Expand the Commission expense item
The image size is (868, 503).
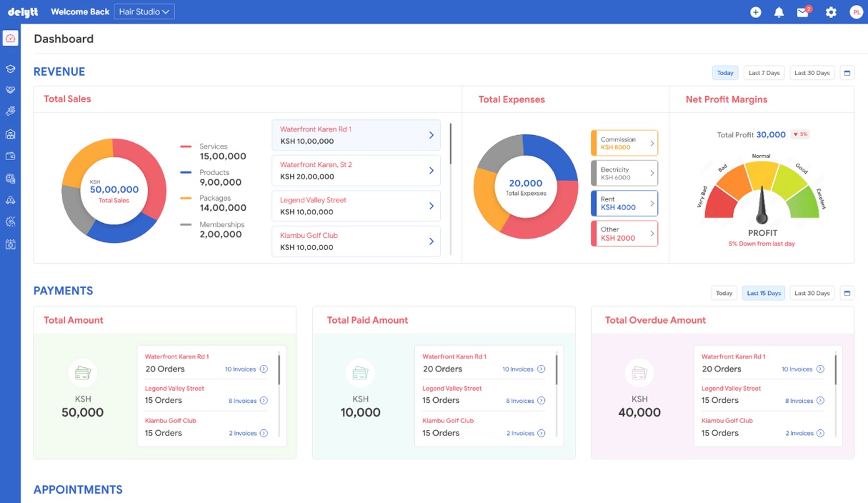(652, 143)
